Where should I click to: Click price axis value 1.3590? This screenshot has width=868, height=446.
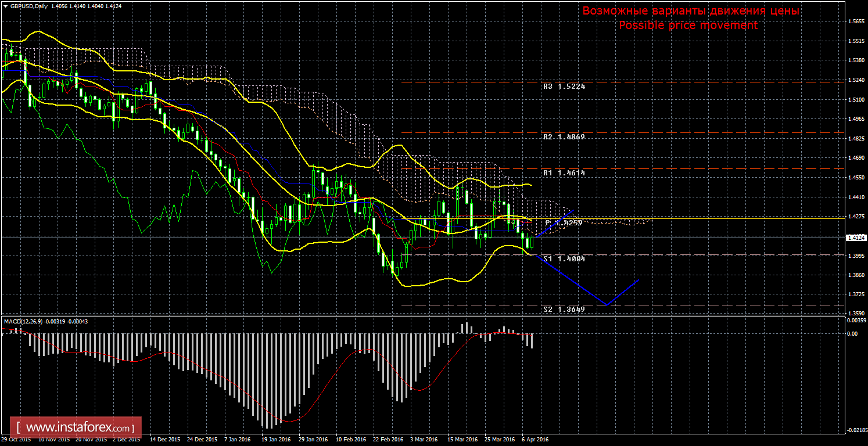pyautogui.click(x=856, y=314)
